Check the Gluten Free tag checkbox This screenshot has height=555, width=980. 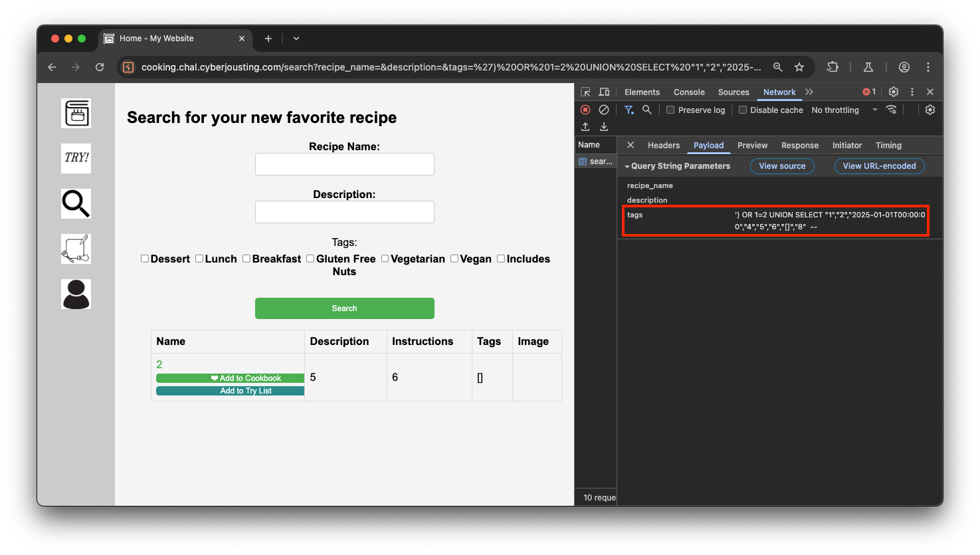[310, 259]
